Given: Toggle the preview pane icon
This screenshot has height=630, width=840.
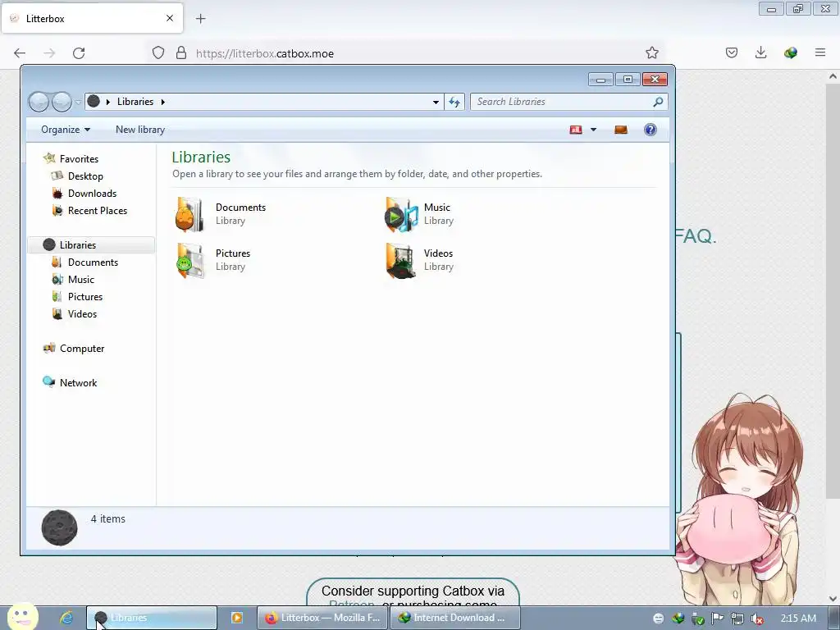Looking at the screenshot, I should click(621, 130).
